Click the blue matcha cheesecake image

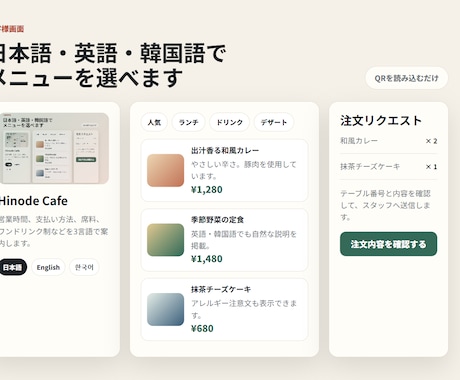pyautogui.click(x=166, y=309)
